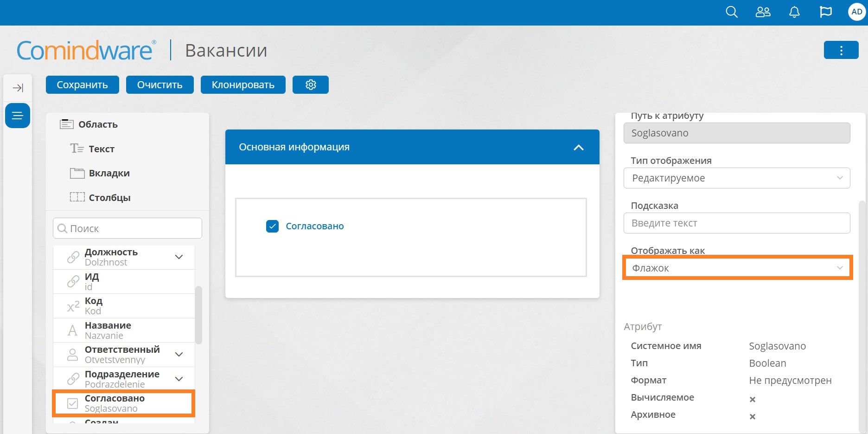This screenshot has width=868, height=434.
Task: Click Очистить button
Action: (160, 84)
